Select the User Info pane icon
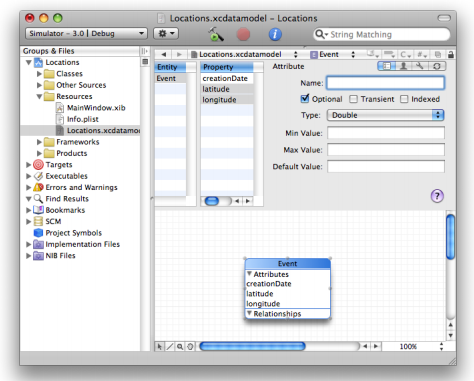 (404, 66)
